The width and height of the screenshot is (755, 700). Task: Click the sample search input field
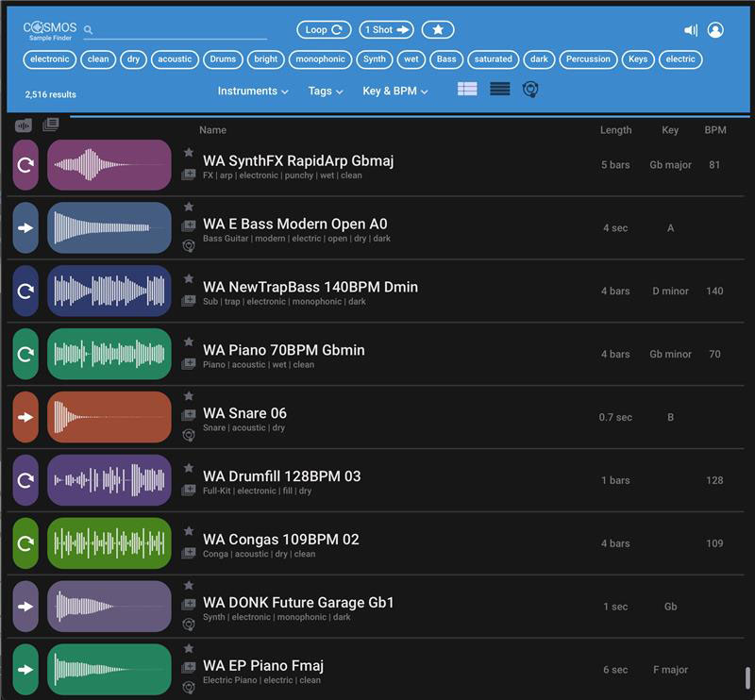pos(179,30)
